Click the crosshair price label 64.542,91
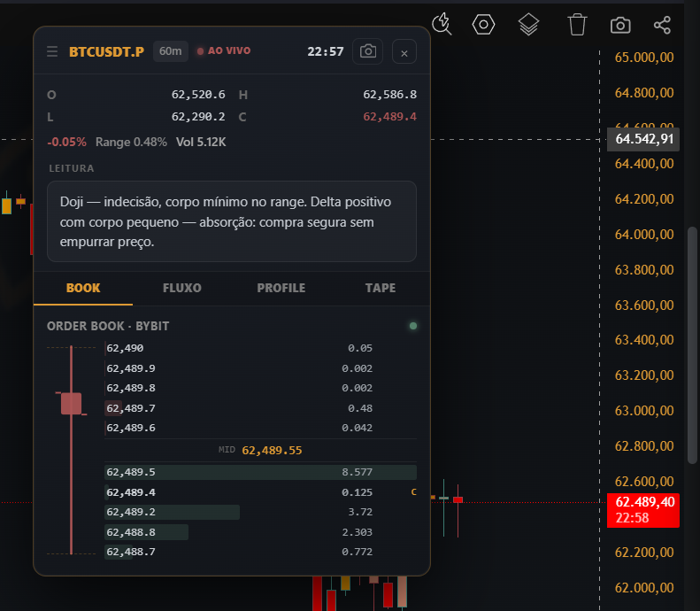This screenshot has height=611, width=700. click(x=642, y=139)
